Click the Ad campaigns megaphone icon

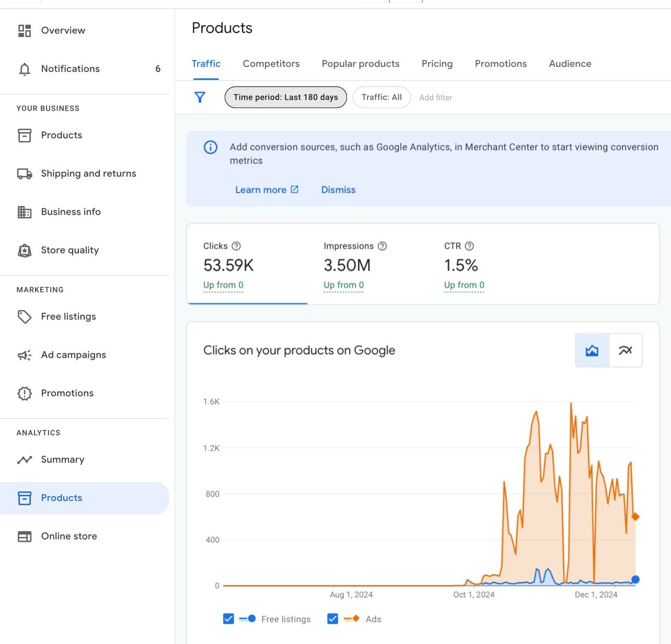pyautogui.click(x=25, y=355)
